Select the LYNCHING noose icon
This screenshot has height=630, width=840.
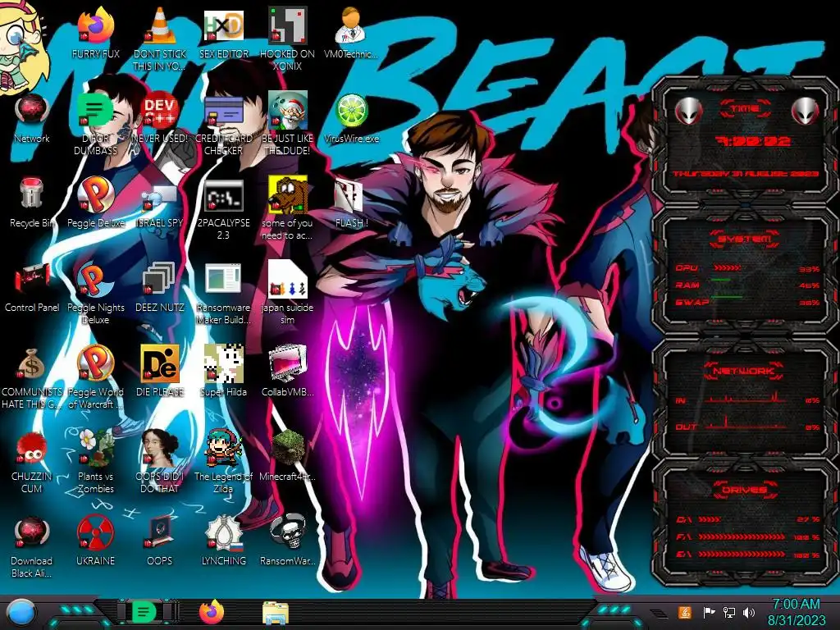[x=223, y=532]
